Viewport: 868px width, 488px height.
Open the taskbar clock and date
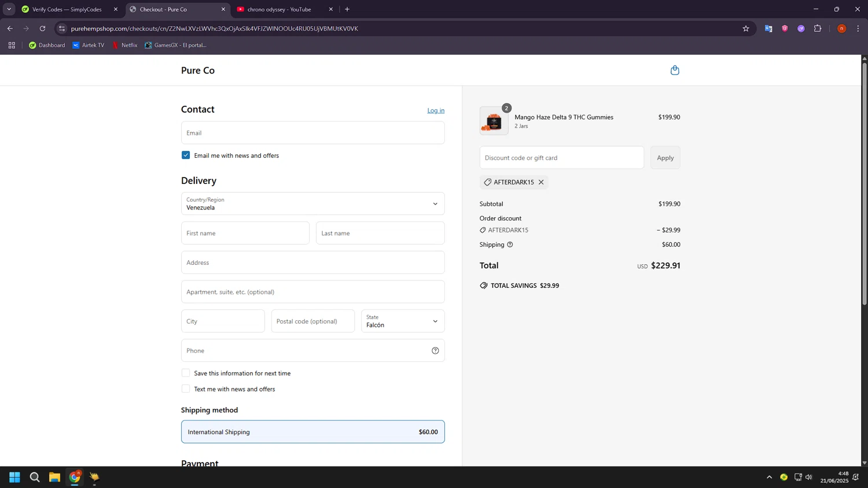[834, 477]
